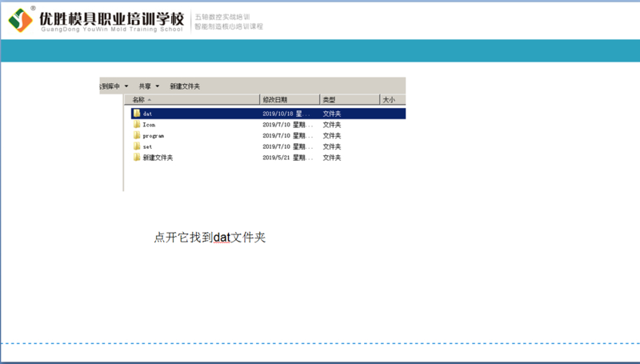Image resolution: width=640 pixels, height=364 pixels.
Task: Click the dat folder icon
Action: [137, 114]
